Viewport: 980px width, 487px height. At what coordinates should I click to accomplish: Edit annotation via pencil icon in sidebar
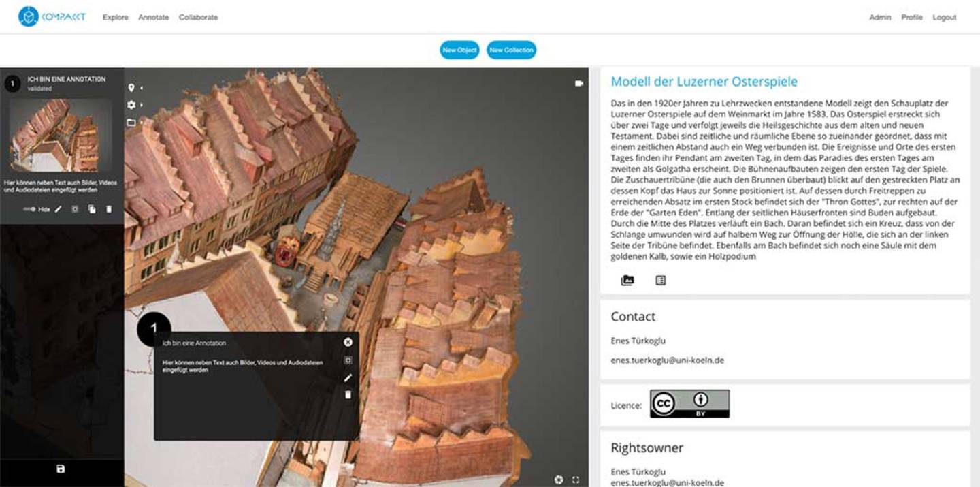[x=58, y=209]
